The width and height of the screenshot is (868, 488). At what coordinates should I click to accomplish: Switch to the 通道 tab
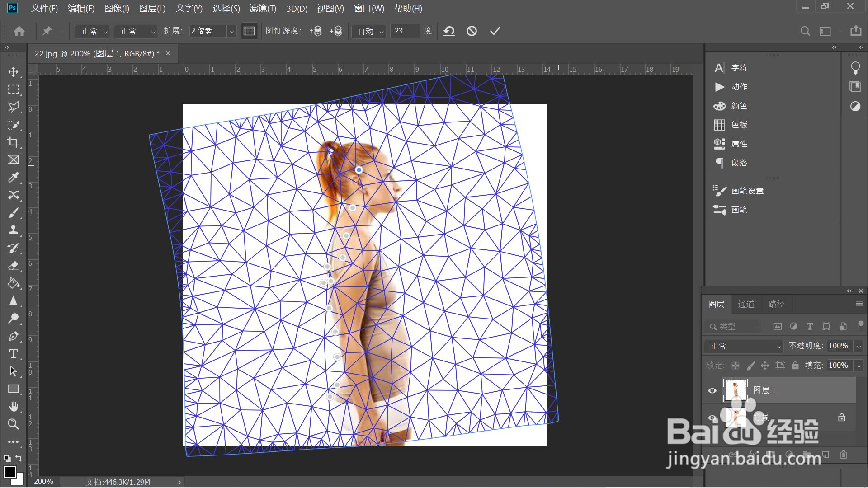746,304
